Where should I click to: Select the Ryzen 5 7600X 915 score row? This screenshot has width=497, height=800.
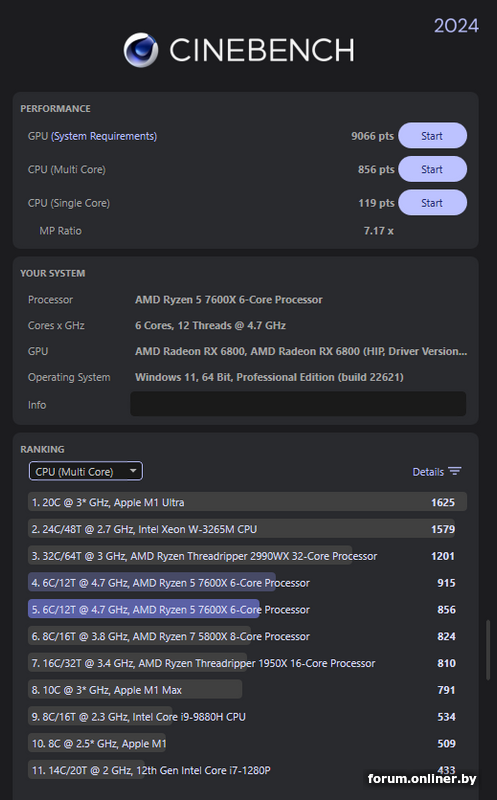tap(247, 583)
